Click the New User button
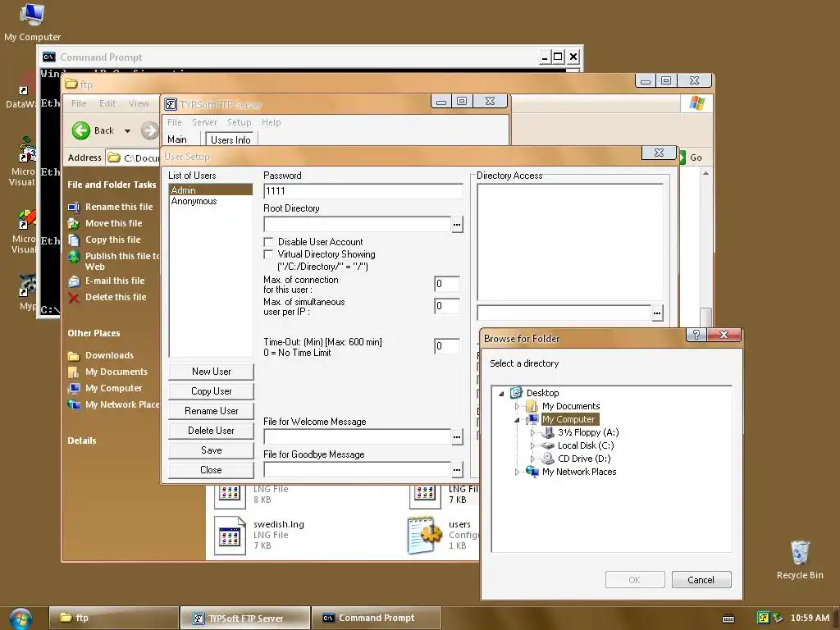Image resolution: width=840 pixels, height=630 pixels. pos(211,372)
